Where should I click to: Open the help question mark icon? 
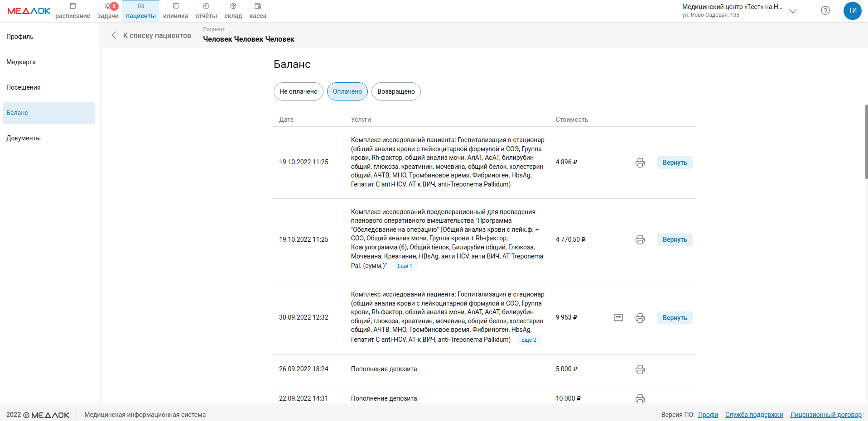click(825, 10)
